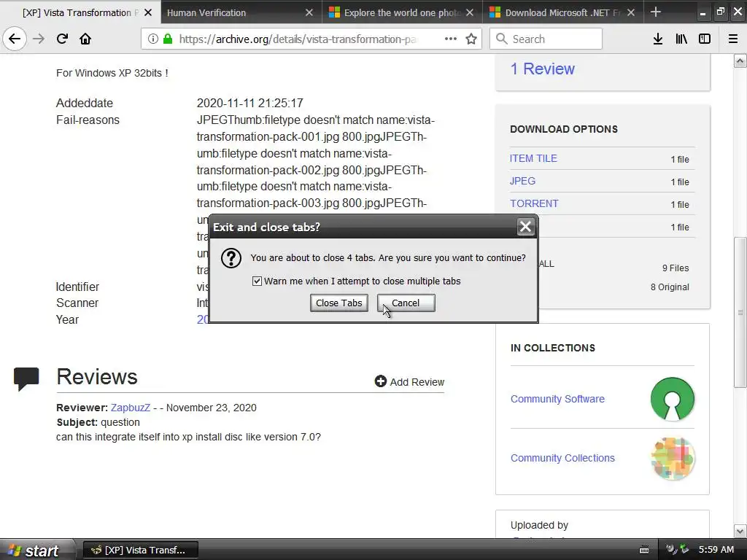Download the JPEG option

tap(522, 181)
